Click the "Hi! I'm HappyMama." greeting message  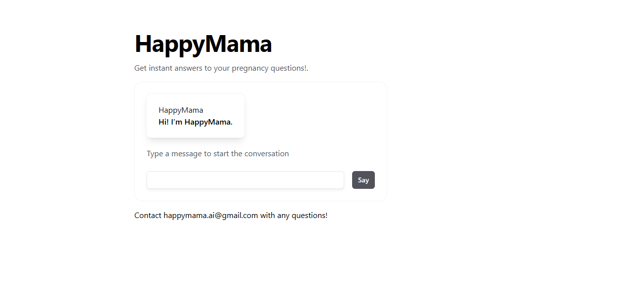click(196, 122)
